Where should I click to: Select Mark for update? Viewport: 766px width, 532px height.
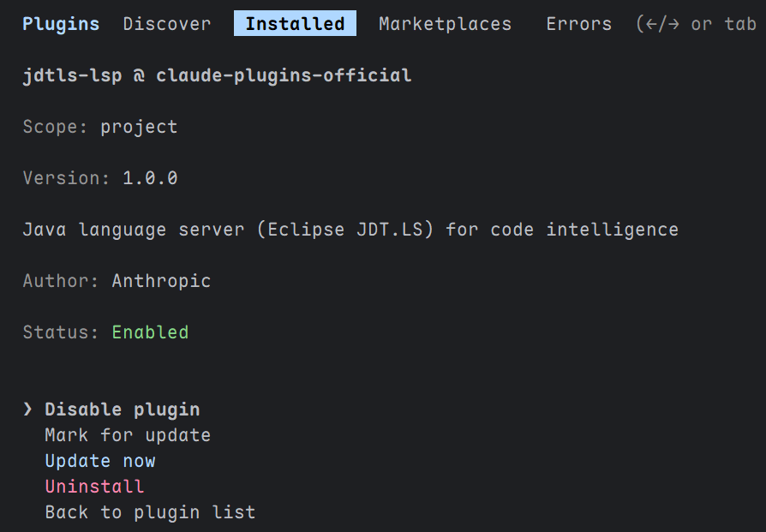coord(128,435)
